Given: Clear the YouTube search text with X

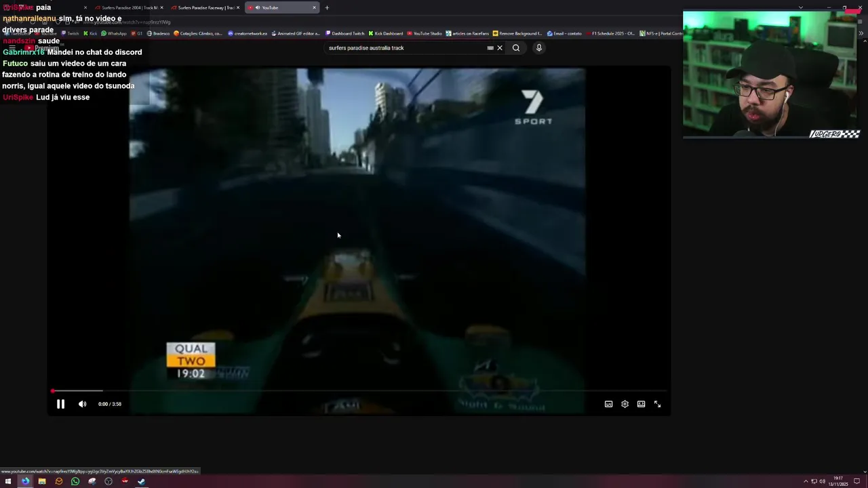Looking at the screenshot, I should 500,48.
